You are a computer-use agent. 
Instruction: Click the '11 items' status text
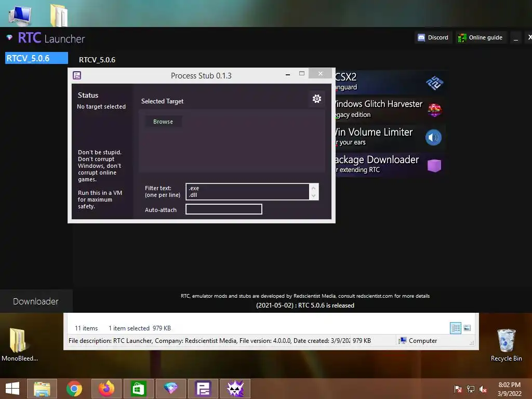point(86,328)
